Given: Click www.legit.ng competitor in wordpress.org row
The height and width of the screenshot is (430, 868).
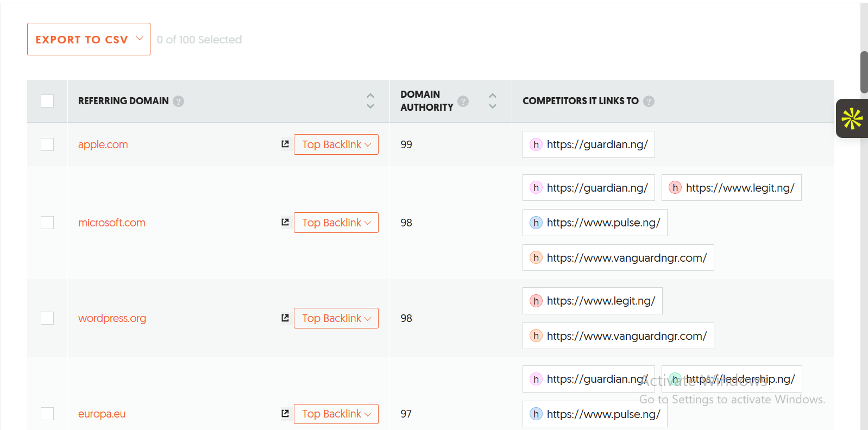Looking at the screenshot, I should tap(593, 301).
